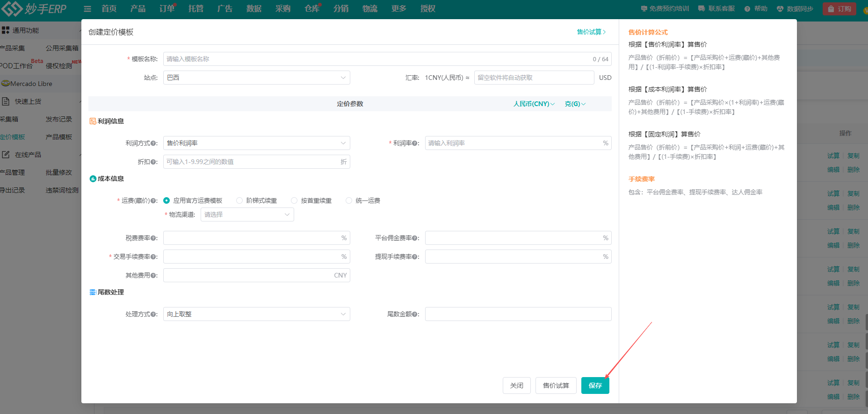Expand the 物流渠道 dropdown
Image resolution: width=868 pixels, height=414 pixels.
click(247, 214)
